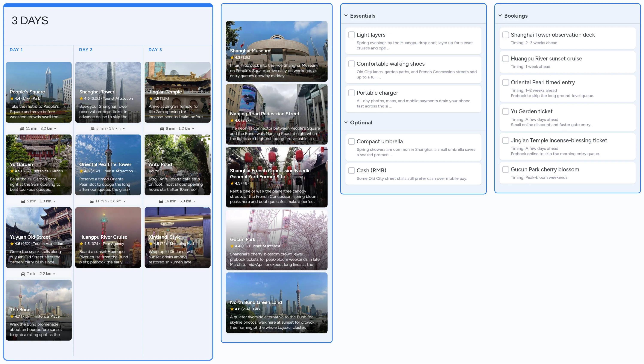Click the car icon beside 6 min · 1.2 km
644x364 pixels.
click(162, 128)
